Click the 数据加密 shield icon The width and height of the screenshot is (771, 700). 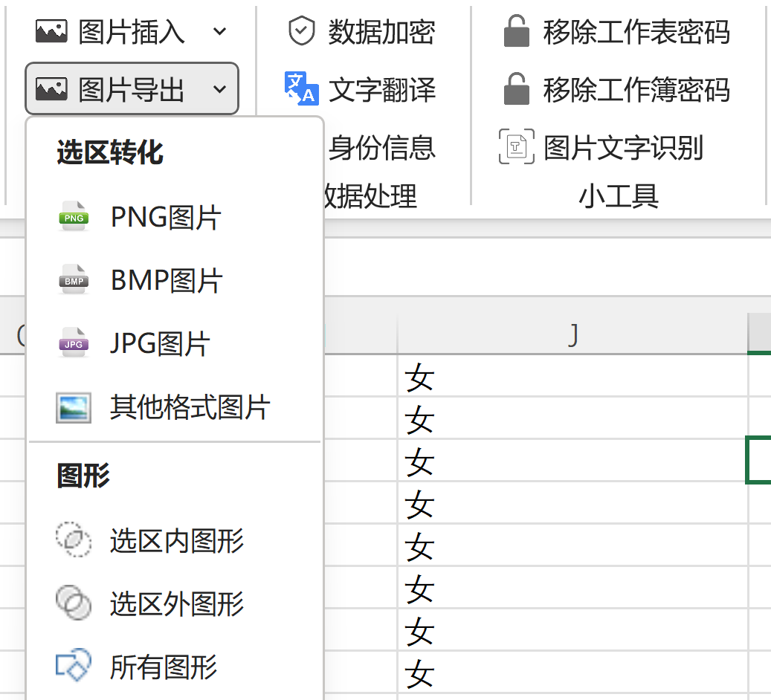(x=301, y=32)
